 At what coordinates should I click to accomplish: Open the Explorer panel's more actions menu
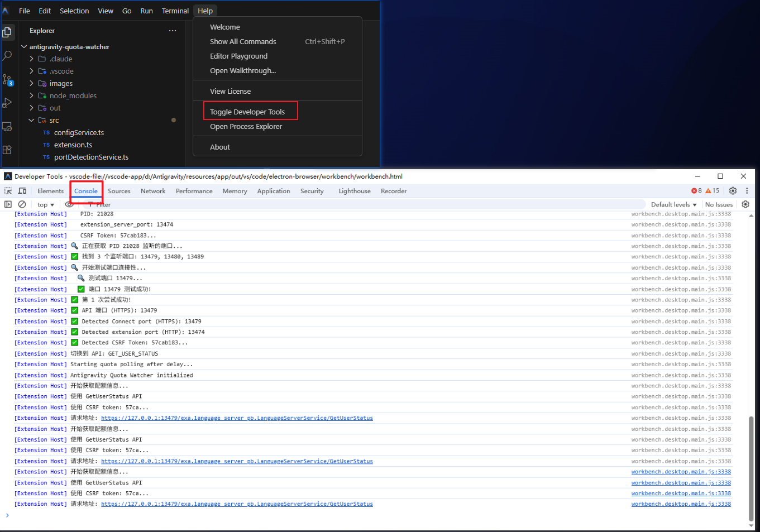click(x=173, y=31)
